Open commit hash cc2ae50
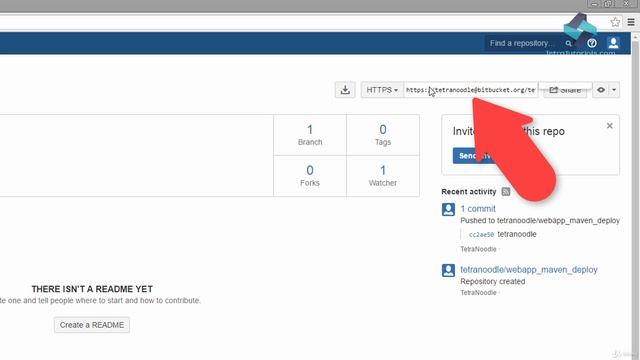This screenshot has height=360, width=640. [x=481, y=235]
